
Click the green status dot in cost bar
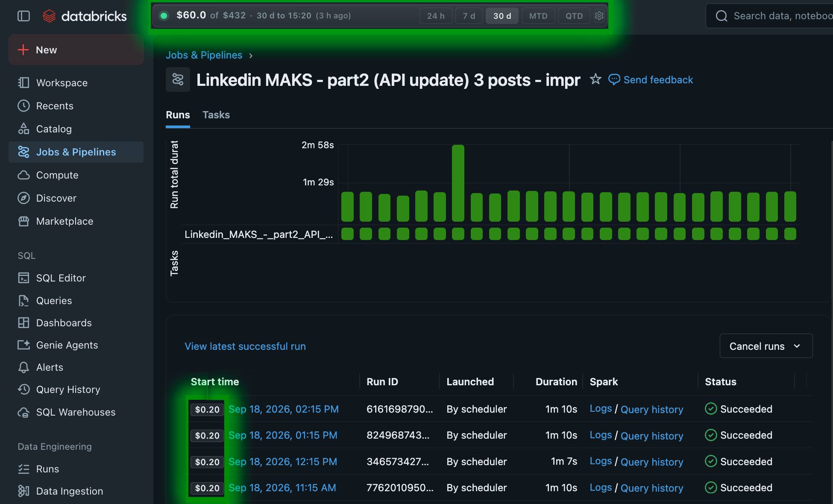(164, 16)
